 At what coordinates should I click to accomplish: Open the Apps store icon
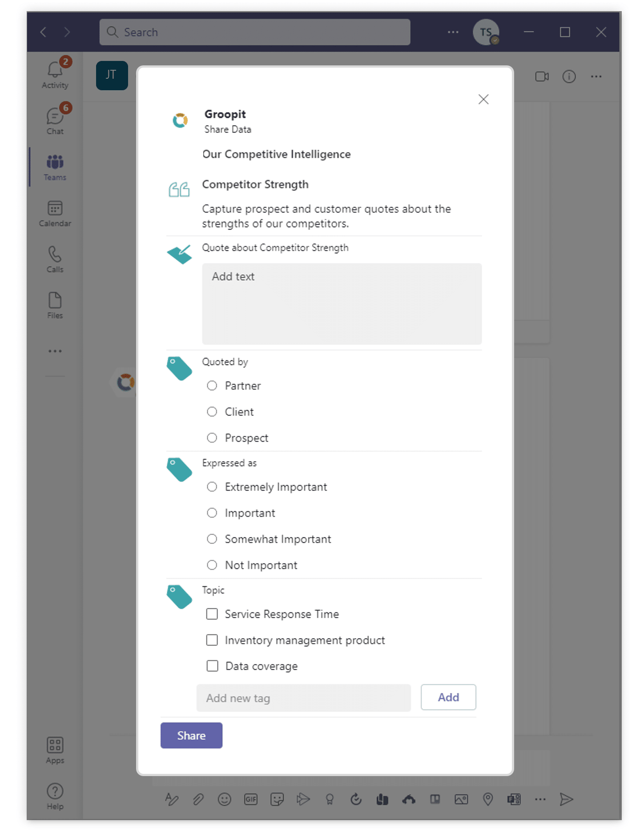(55, 750)
